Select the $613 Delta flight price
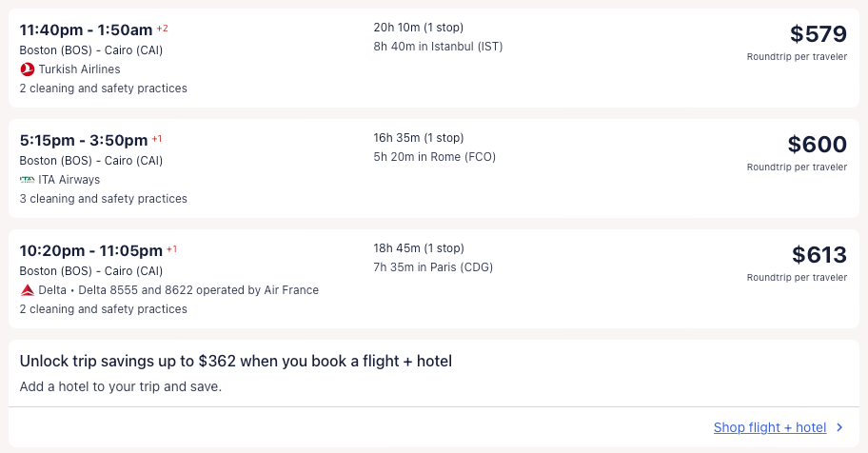868x453 pixels. (819, 255)
